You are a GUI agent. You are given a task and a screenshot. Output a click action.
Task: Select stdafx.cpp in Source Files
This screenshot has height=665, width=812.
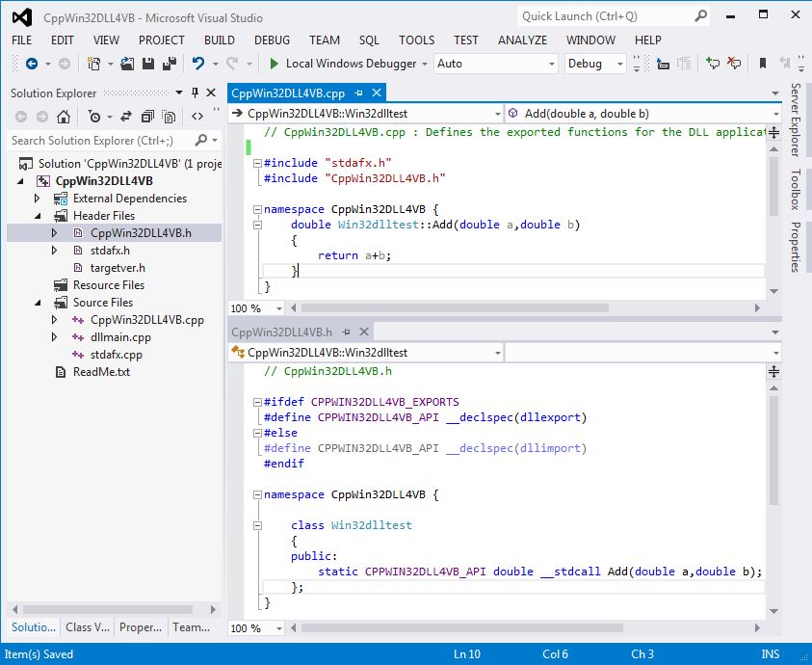[116, 355]
